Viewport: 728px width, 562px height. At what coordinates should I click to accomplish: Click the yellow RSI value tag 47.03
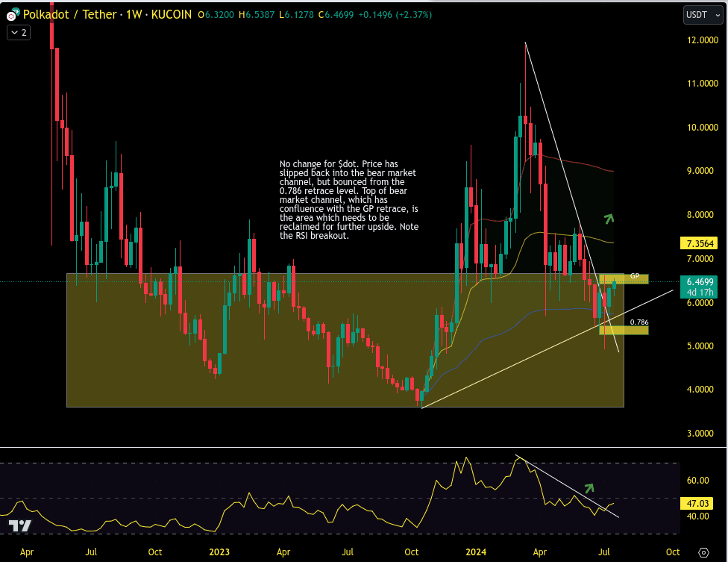698,504
